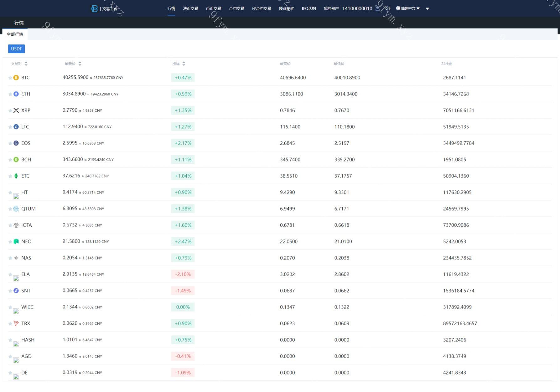Open the 法币交易 nav item
Image resolution: width=560 pixels, height=392 pixels.
(190, 8)
